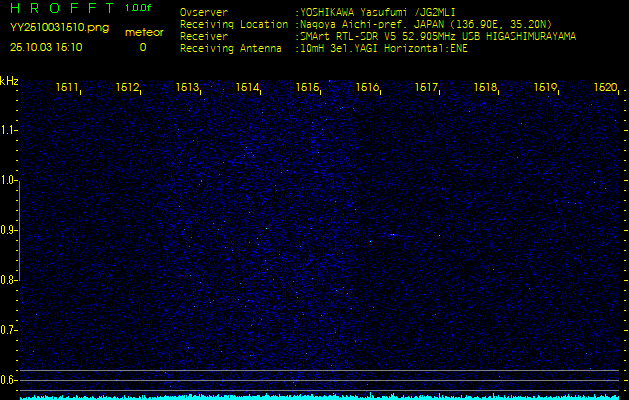
Task: Click the meteor count value 0
Action: (142, 47)
